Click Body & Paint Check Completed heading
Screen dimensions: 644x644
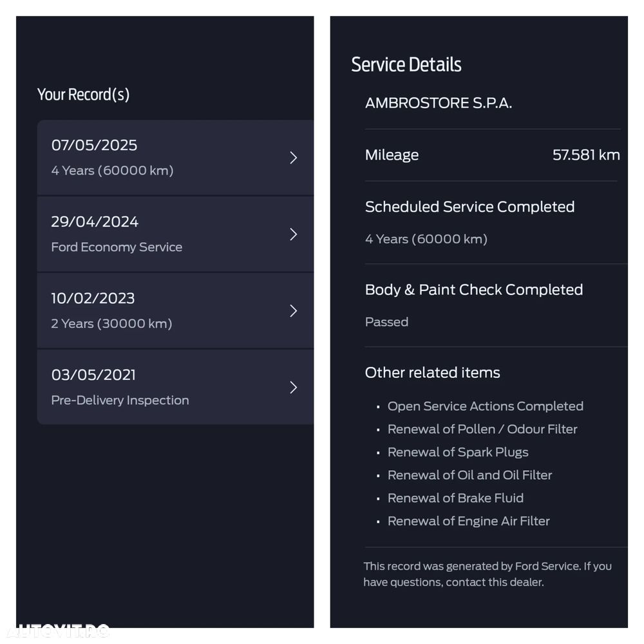pos(473,290)
